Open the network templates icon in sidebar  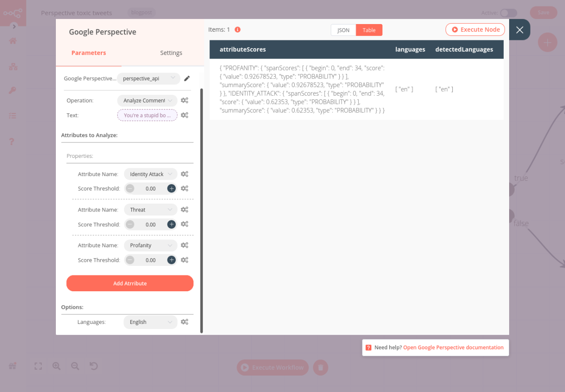pyautogui.click(x=13, y=66)
